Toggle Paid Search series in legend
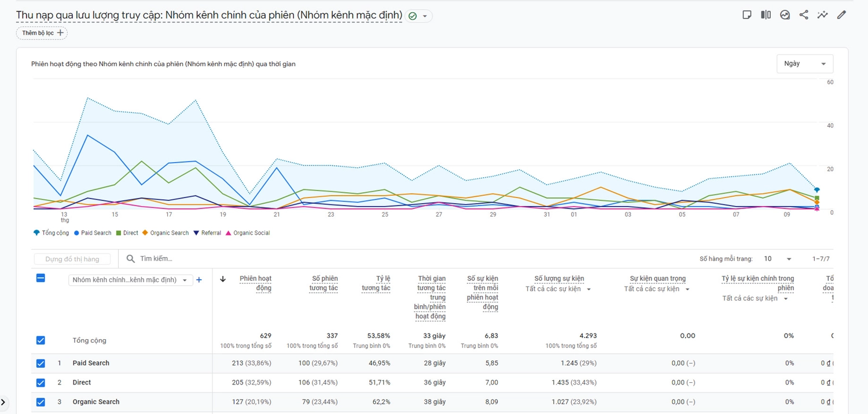868x414 pixels. tap(93, 233)
